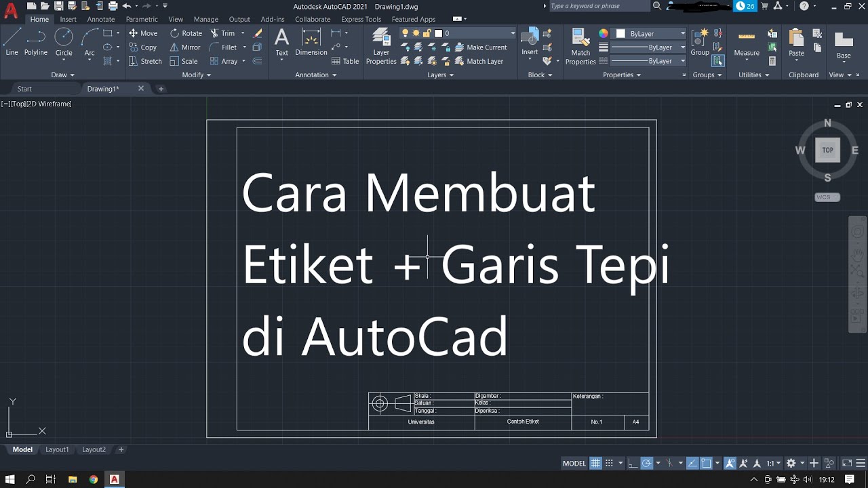Viewport: 868px width, 488px height.
Task: Click the TOP face of ViewCube
Action: click(827, 150)
